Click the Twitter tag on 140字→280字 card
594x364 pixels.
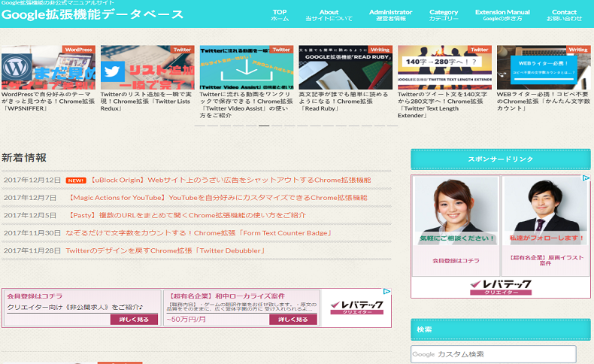480,50
